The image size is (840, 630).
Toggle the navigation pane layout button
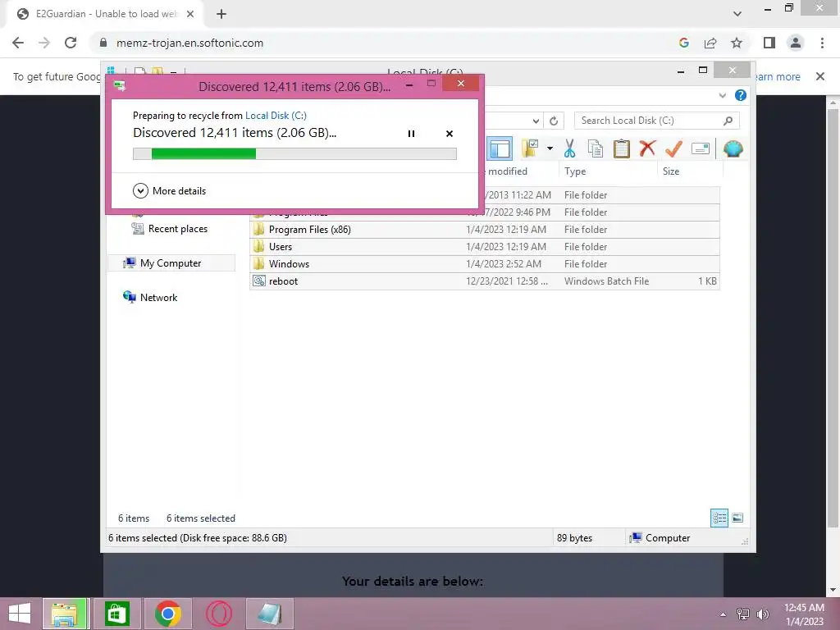500,148
